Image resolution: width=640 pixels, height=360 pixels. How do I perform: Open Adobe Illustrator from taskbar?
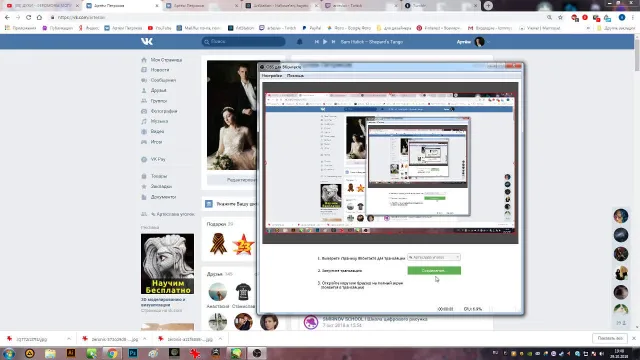[71, 353]
